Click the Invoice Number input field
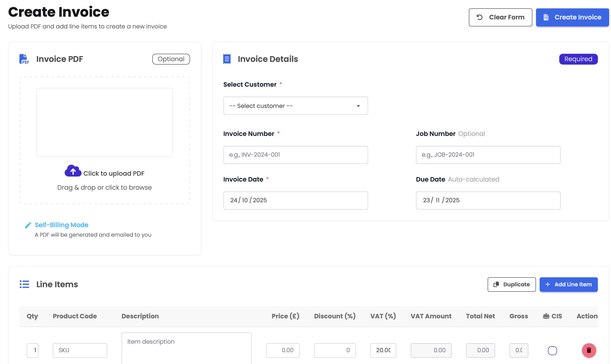Viewport: 611px width, 364px height. (x=295, y=154)
